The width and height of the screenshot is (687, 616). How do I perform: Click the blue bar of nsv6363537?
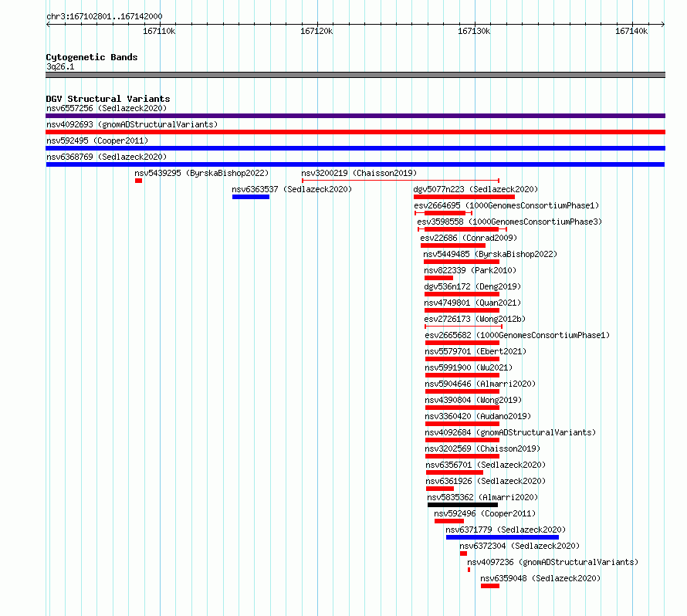(251, 197)
